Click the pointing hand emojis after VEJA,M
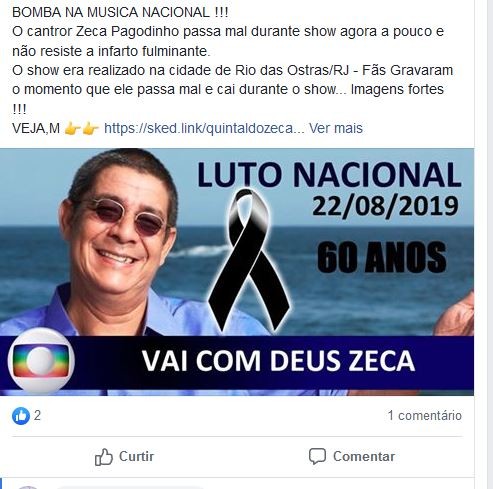The image size is (493, 489). coord(82,128)
